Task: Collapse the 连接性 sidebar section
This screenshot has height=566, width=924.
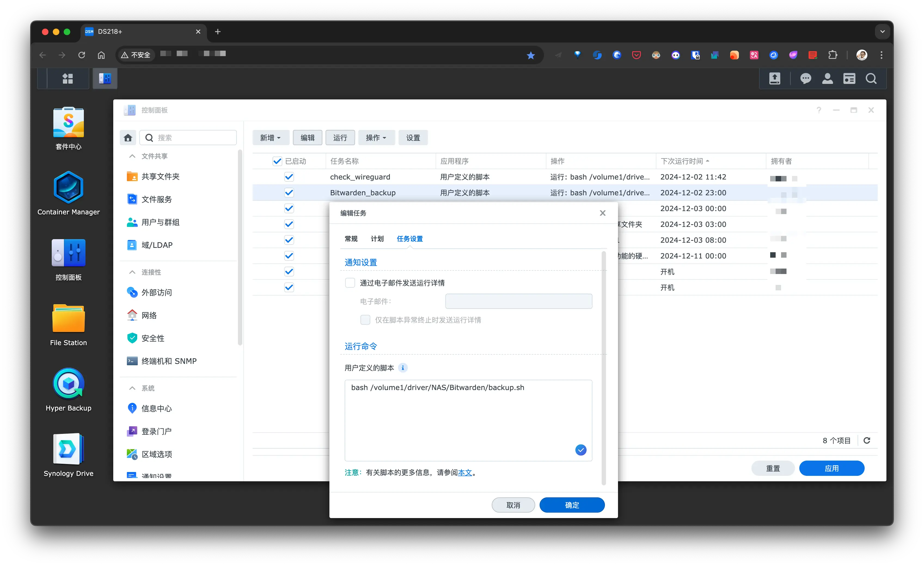Action: [132, 272]
